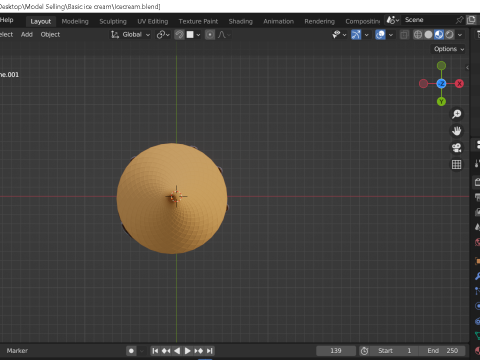480x360 pixels.
Task: Switch to the Sculpting workspace tab
Action: [113, 21]
